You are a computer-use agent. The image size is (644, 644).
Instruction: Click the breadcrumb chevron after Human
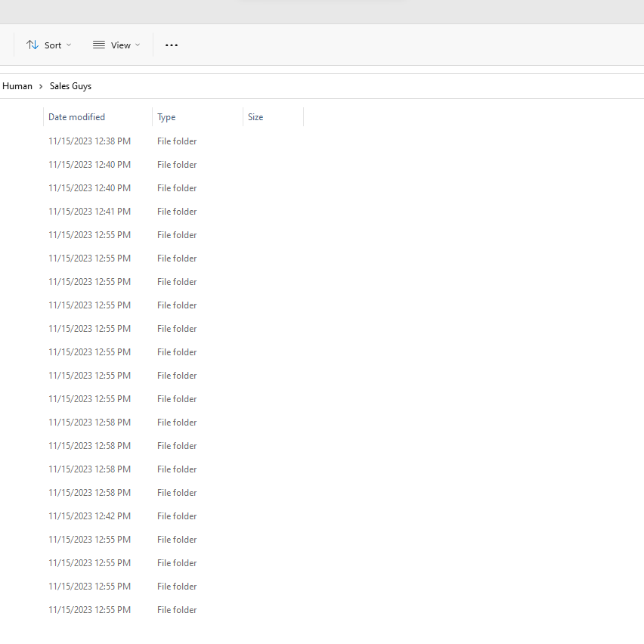point(41,86)
